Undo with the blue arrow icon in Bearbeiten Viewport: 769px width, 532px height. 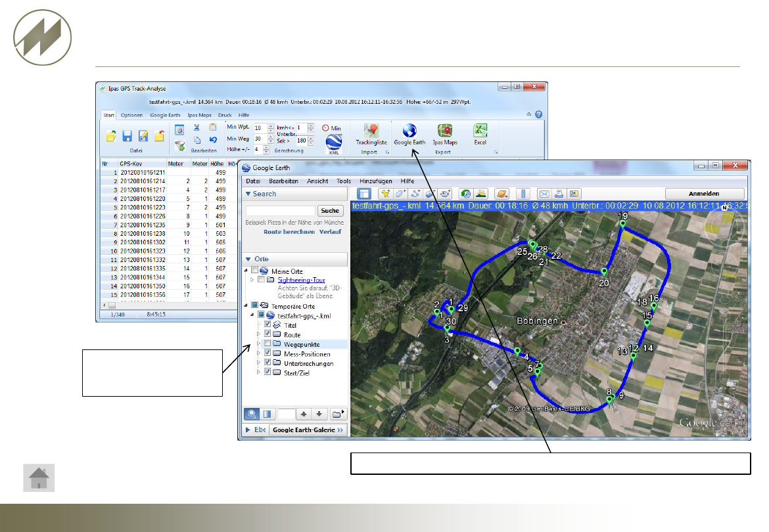[213, 140]
